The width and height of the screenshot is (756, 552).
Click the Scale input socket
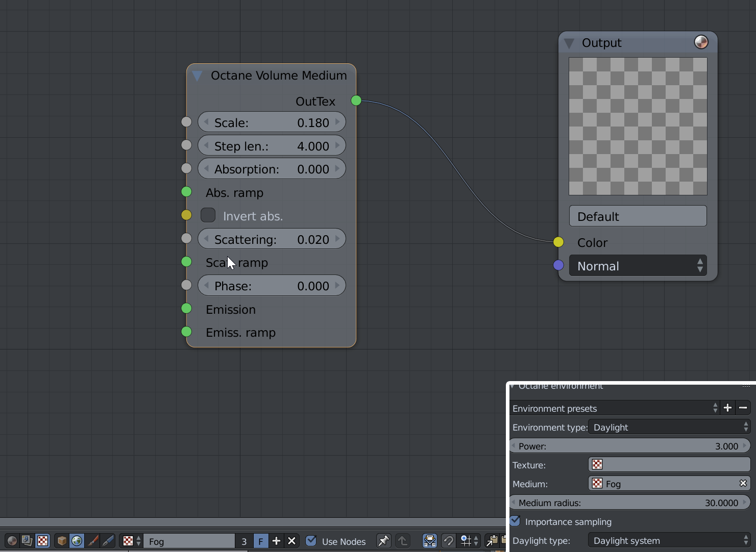click(x=186, y=122)
